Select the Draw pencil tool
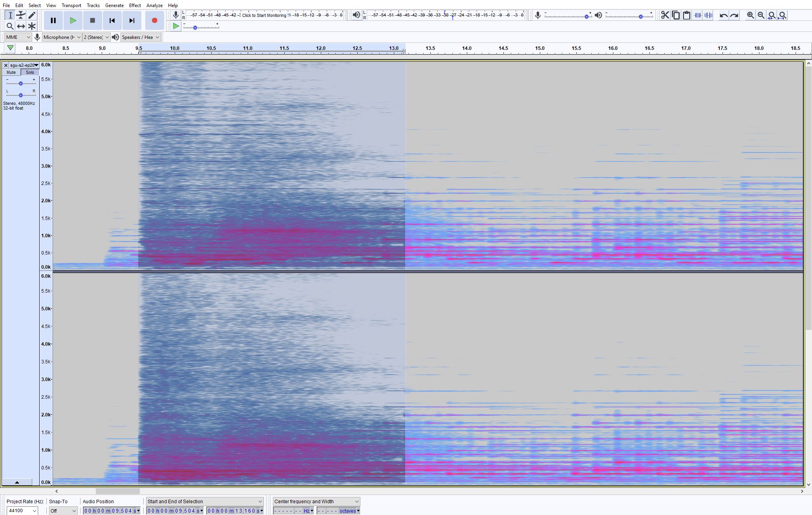812x515 pixels. pos(32,15)
